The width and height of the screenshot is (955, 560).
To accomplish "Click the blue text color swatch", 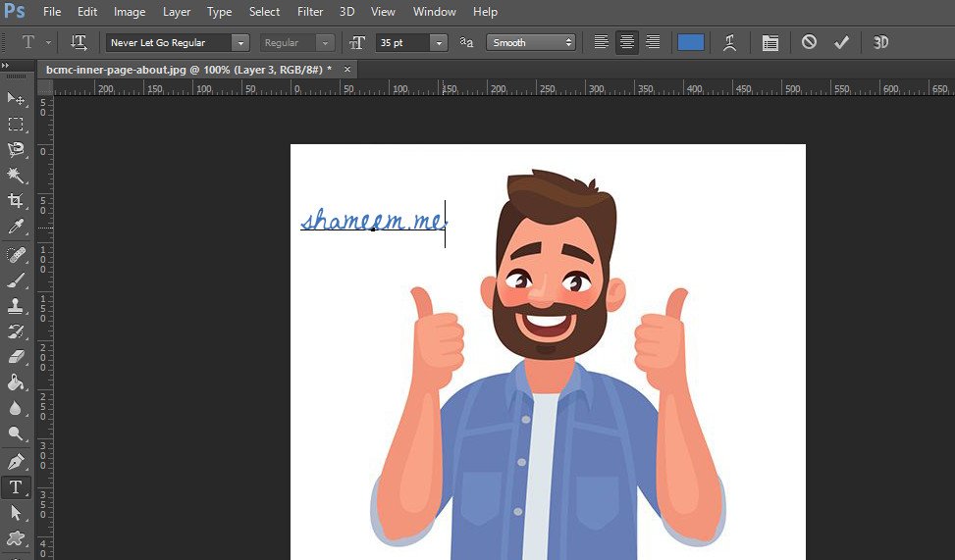I will tap(691, 43).
